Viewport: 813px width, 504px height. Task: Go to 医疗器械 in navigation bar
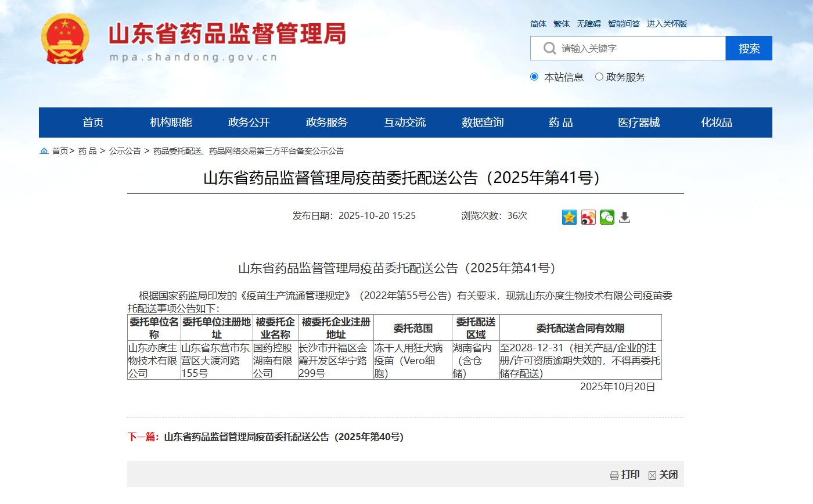click(638, 123)
